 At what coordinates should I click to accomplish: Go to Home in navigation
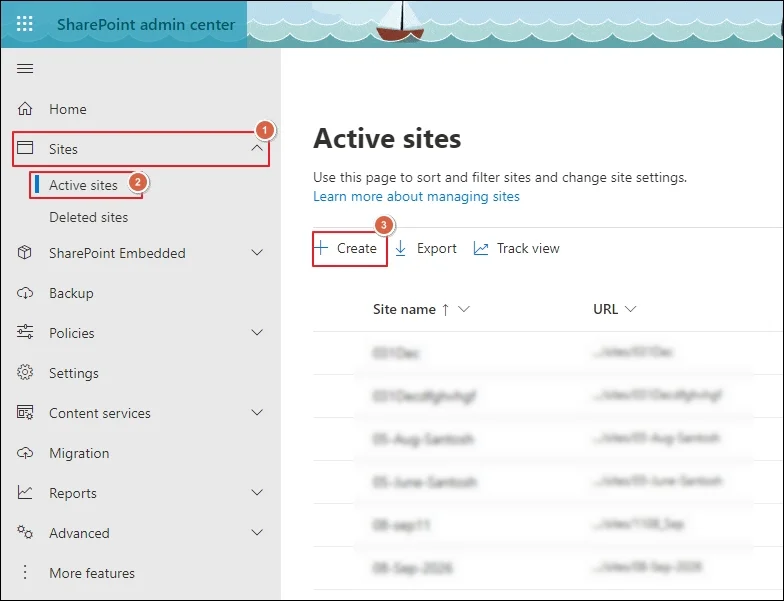pyautogui.click(x=141, y=109)
